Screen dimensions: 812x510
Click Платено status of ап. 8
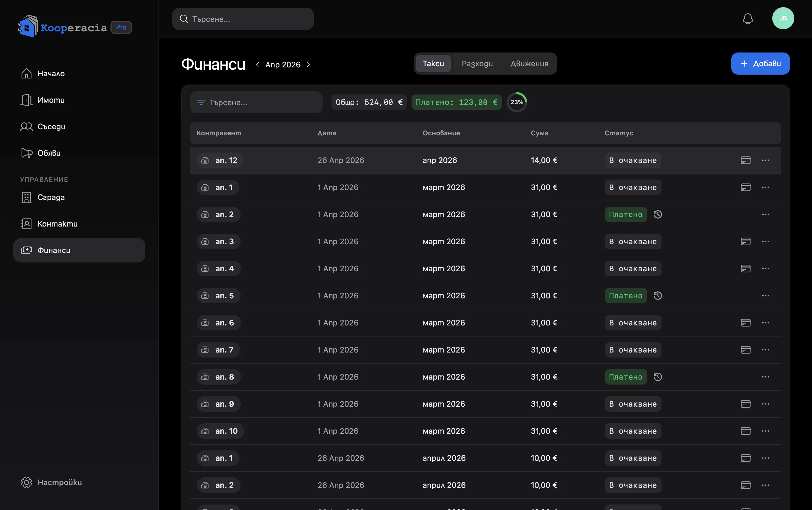point(625,377)
